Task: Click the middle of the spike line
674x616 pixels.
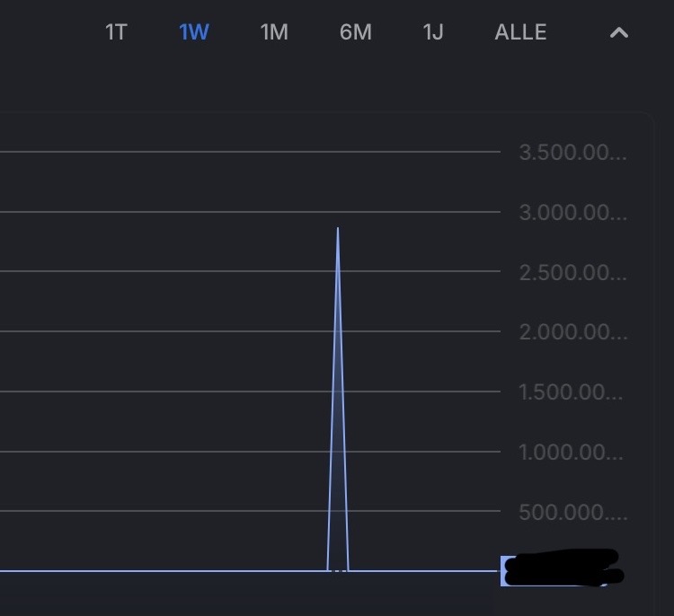Action: [x=338, y=400]
